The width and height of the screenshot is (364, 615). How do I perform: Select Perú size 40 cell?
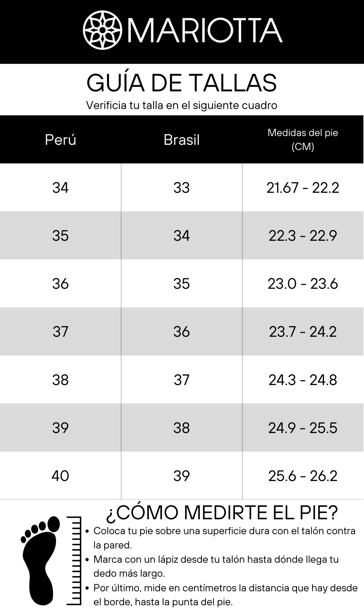tap(60, 475)
